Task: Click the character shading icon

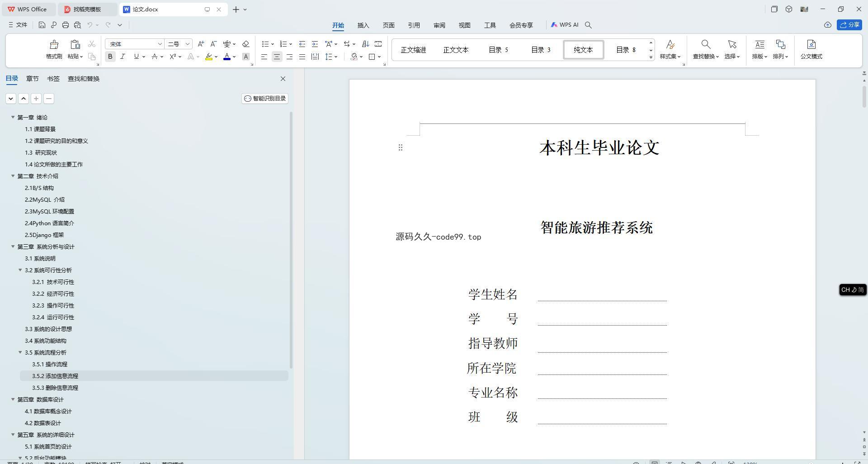Action: tap(246, 57)
